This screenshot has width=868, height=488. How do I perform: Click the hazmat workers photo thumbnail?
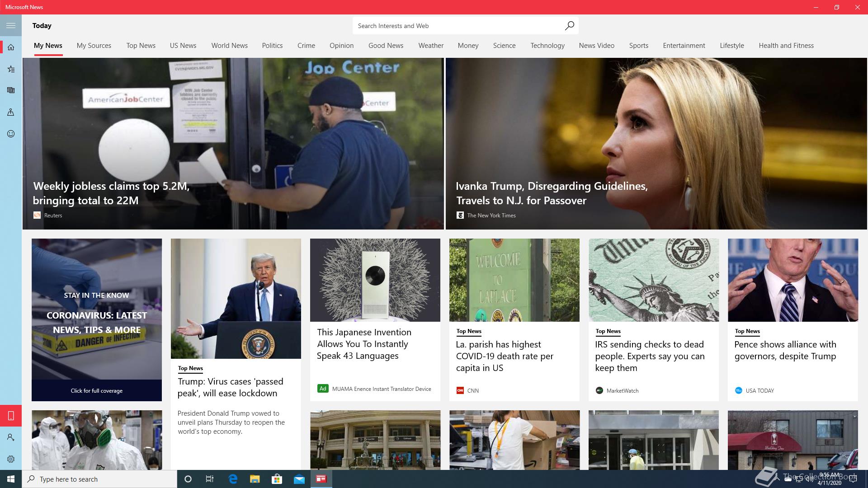97,440
